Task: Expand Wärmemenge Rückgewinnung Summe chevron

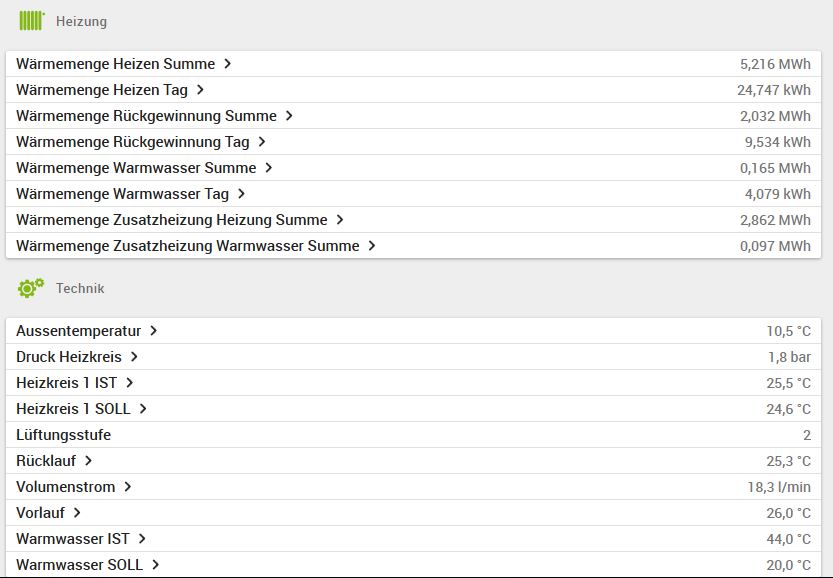Action: pos(289,116)
